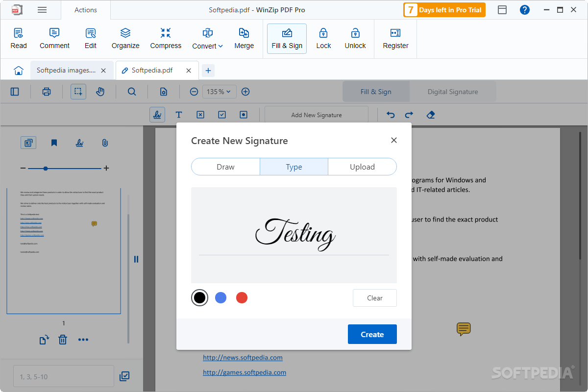Viewport: 588px width, 392px height.
Task: Select the dot mark tool
Action: (244, 115)
